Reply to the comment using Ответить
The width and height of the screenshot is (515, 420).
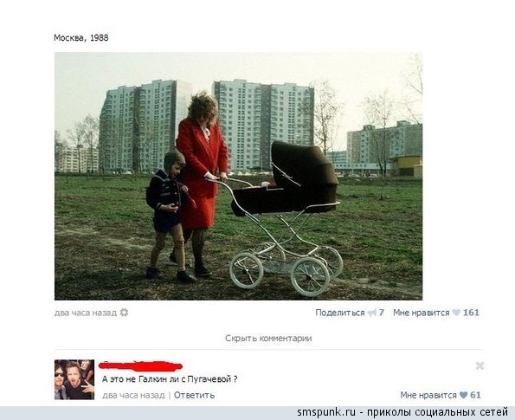pos(194,395)
